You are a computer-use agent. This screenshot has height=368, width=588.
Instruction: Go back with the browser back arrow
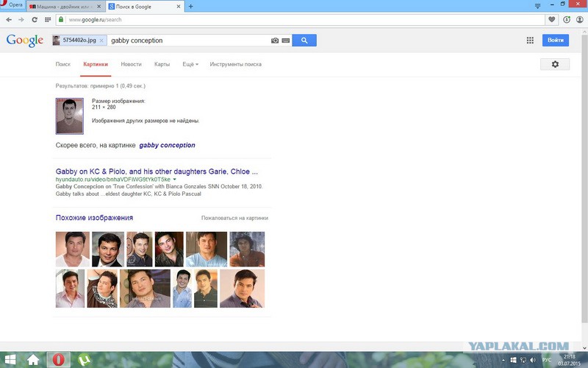click(x=9, y=20)
